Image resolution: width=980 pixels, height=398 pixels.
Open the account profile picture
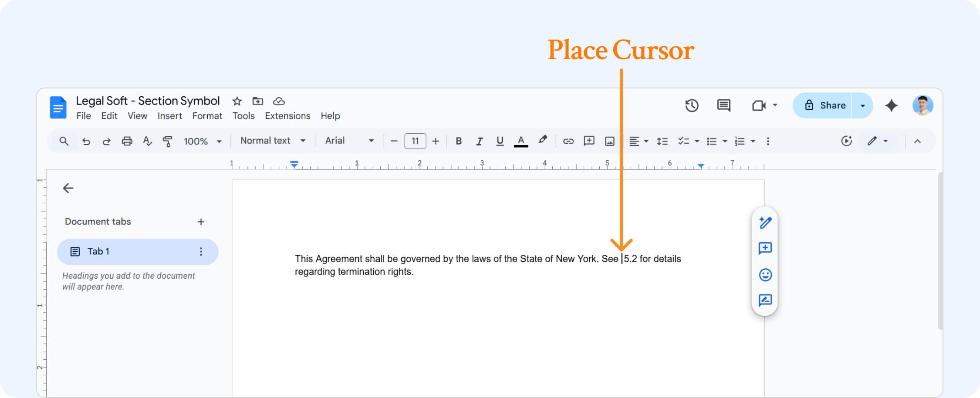pos(923,105)
